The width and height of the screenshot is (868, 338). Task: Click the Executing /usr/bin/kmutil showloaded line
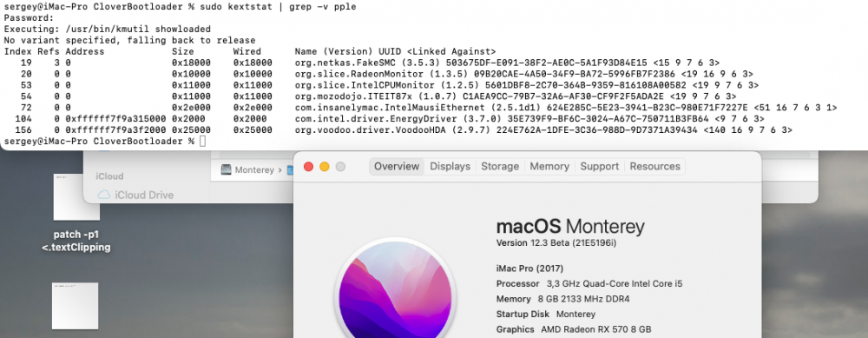click(107, 29)
